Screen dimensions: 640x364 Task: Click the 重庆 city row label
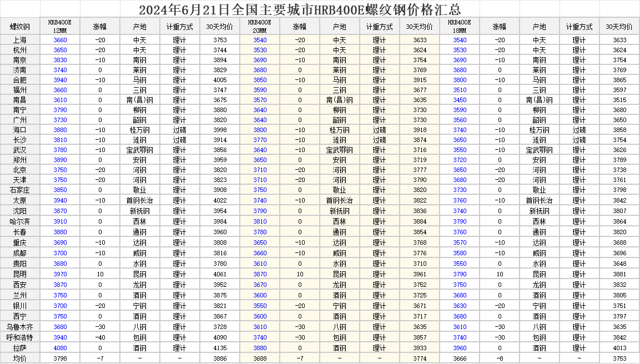click(x=20, y=242)
